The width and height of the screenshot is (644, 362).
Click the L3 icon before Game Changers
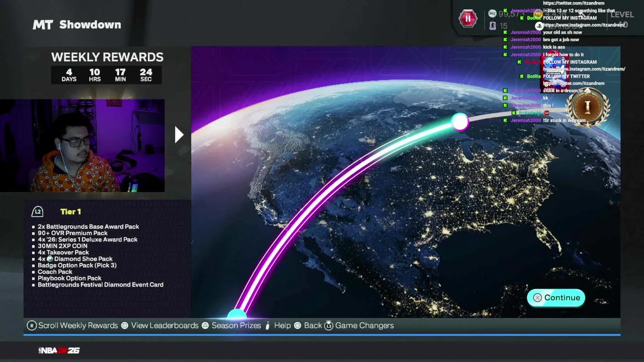click(329, 325)
